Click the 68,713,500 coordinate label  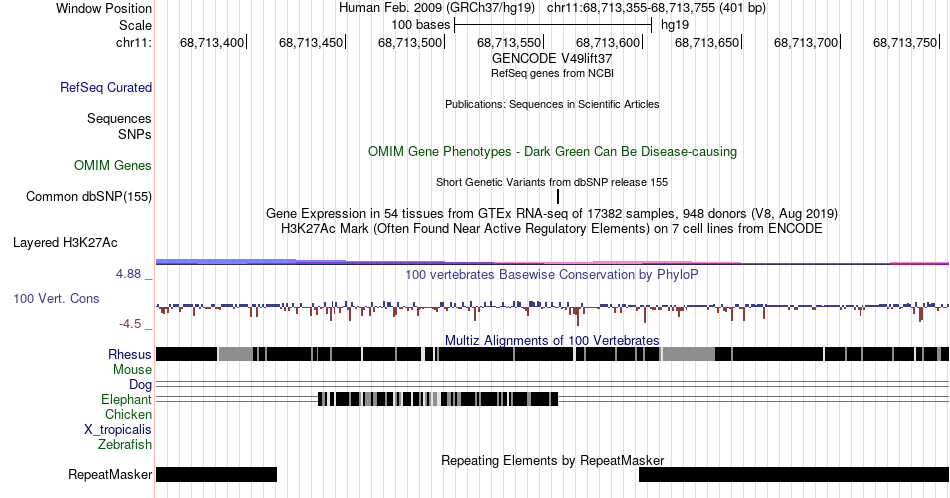(410, 42)
